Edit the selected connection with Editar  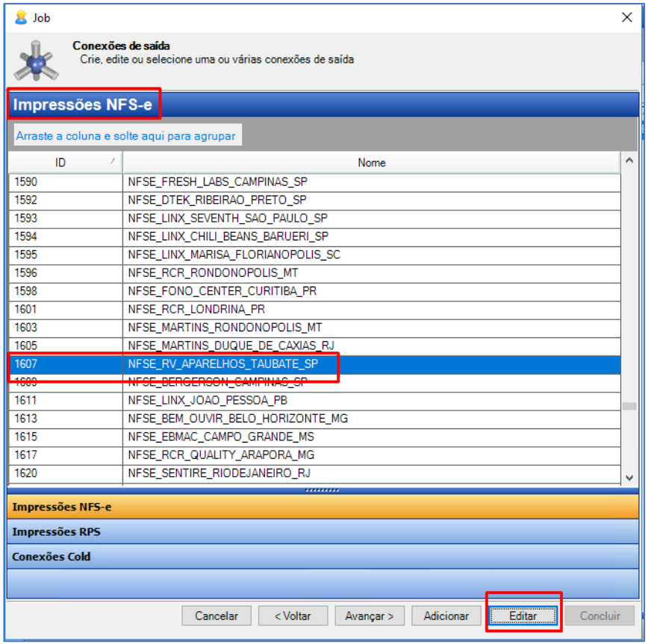click(x=523, y=616)
